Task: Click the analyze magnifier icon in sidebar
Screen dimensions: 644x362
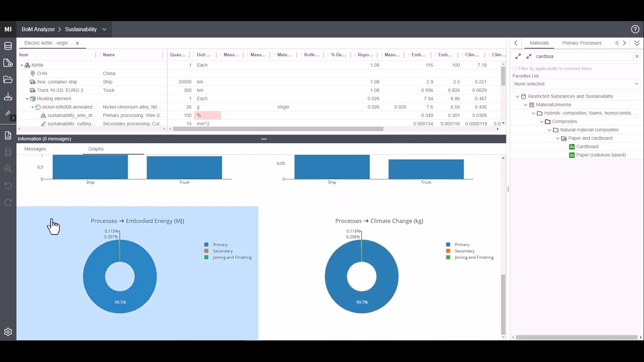Action: click(8, 169)
